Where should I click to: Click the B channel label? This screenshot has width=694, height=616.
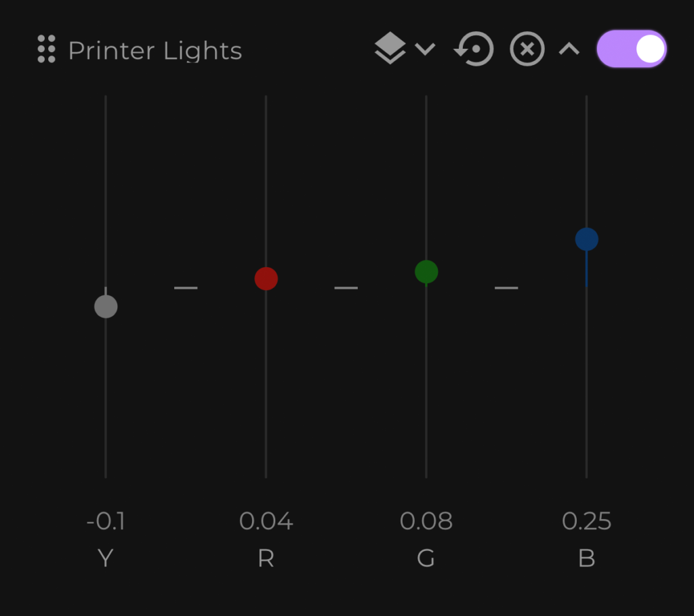(x=586, y=558)
